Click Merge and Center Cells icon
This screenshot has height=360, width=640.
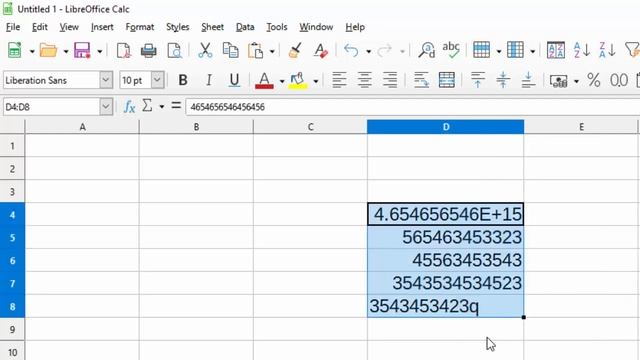pyautogui.click(x=447, y=80)
